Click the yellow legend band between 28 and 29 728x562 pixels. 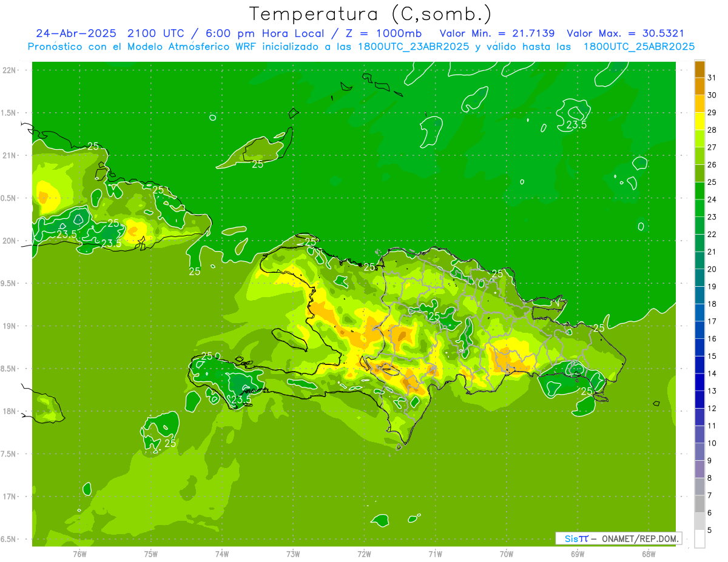coord(700,121)
